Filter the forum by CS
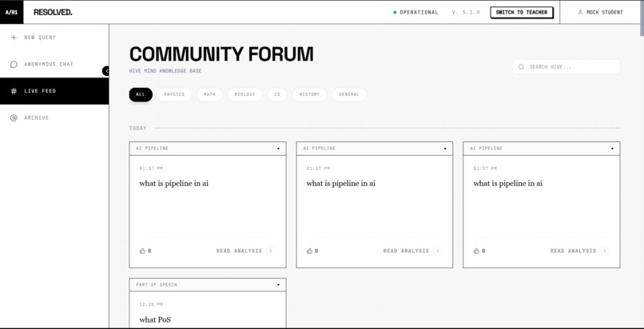Image resolution: width=644 pixels, height=329 pixels. coord(277,94)
